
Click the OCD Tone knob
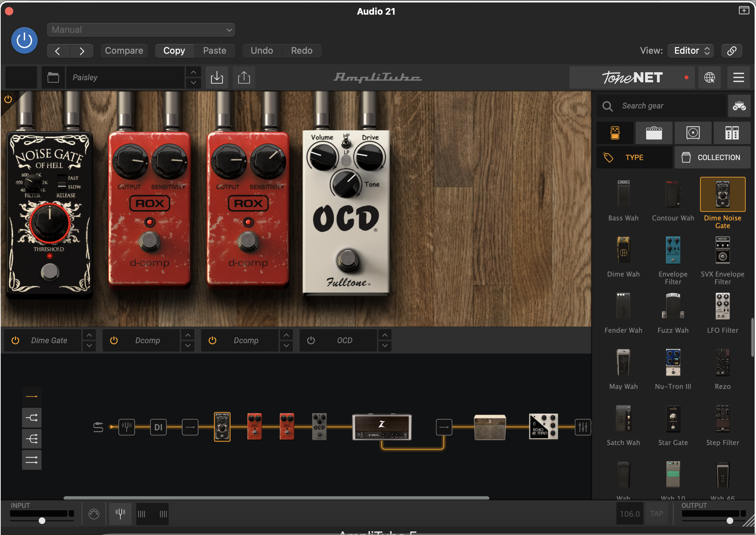346,184
